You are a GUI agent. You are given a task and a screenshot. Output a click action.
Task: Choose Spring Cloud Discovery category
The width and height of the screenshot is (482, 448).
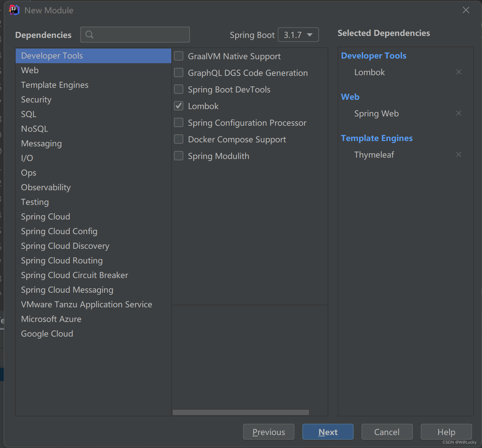click(93, 246)
